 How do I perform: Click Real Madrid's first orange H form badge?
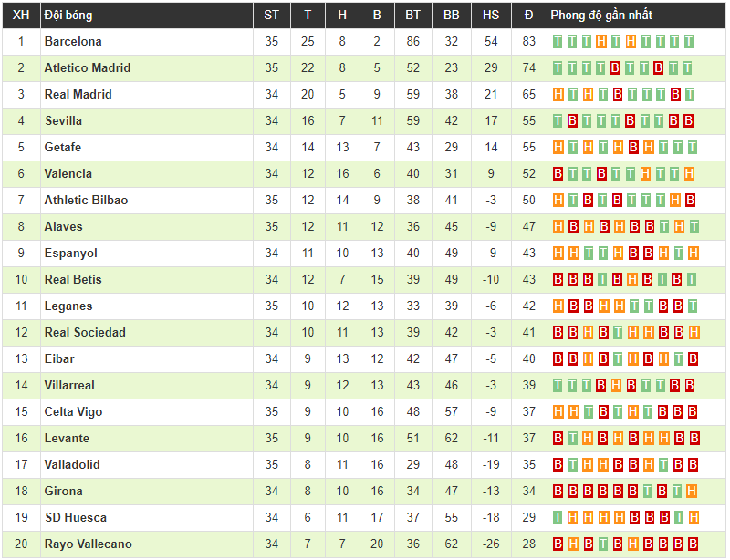click(558, 95)
